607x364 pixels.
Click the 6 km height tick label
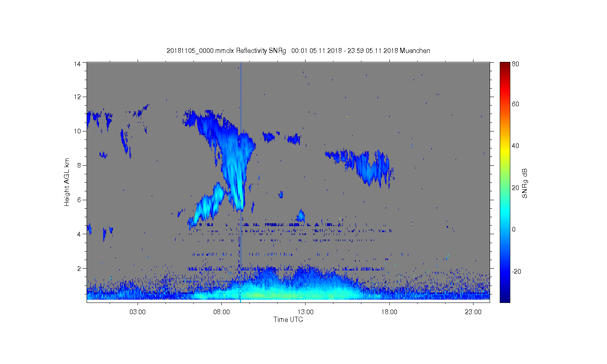79,200
